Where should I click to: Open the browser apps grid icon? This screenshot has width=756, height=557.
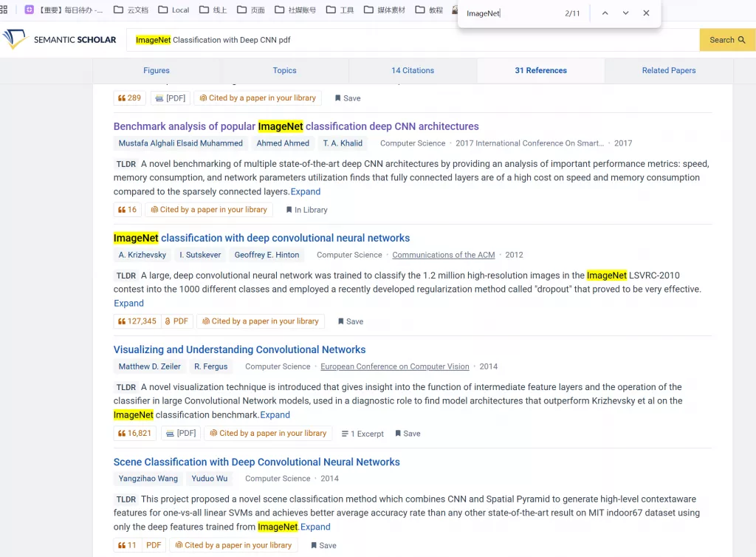(4, 10)
